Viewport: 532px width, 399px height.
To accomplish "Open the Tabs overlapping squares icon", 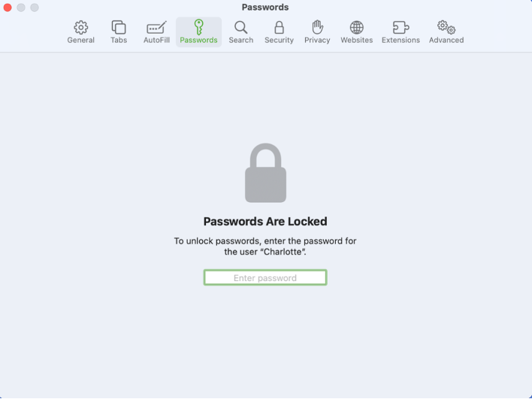I will click(119, 28).
